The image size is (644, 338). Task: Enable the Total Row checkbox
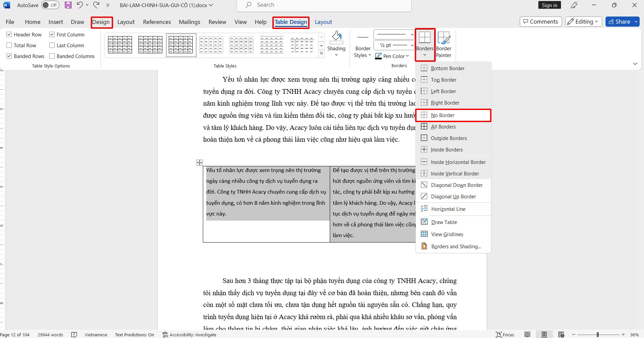[9, 45]
